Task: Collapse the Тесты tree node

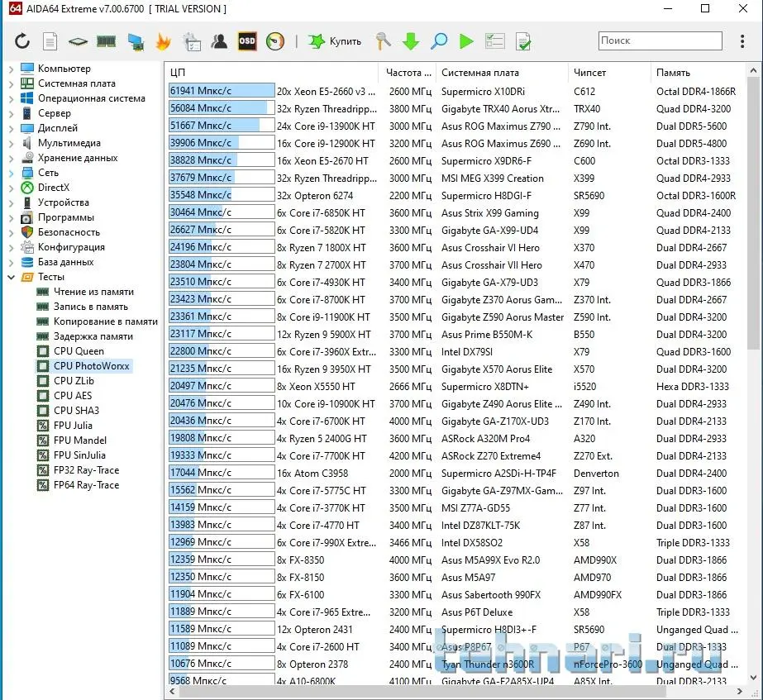Action: (x=11, y=277)
